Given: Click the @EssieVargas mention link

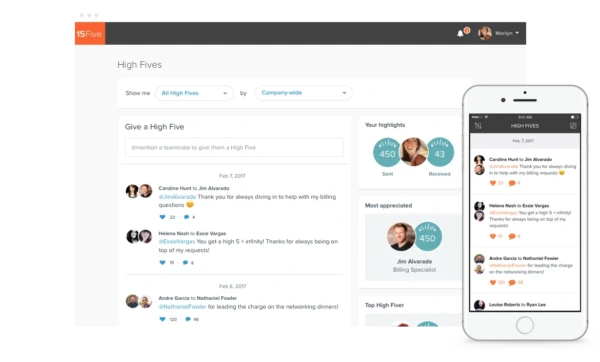Looking at the screenshot, I should 177,241.
